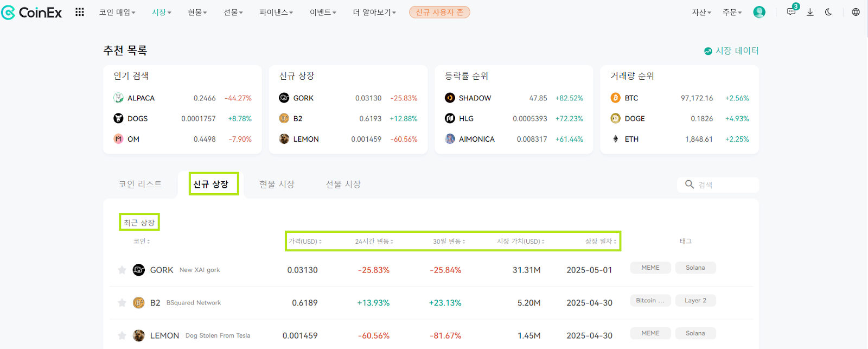868x349 pixels.
Task: Expand the 이벤트 dropdown menu
Action: [323, 12]
